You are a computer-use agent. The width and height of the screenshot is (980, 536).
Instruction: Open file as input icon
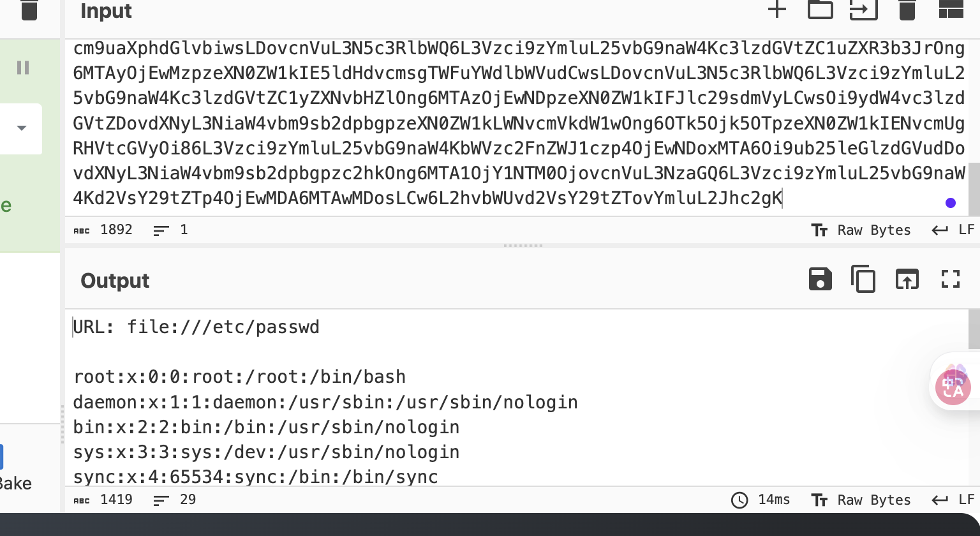[864, 9]
